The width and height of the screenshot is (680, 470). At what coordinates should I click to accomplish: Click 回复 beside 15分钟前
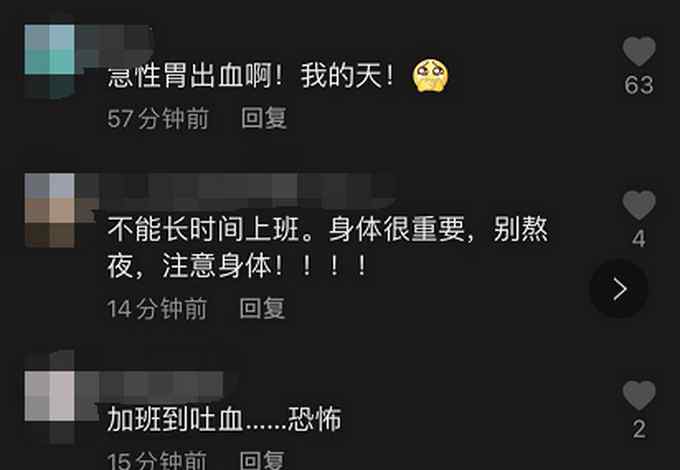point(262,460)
